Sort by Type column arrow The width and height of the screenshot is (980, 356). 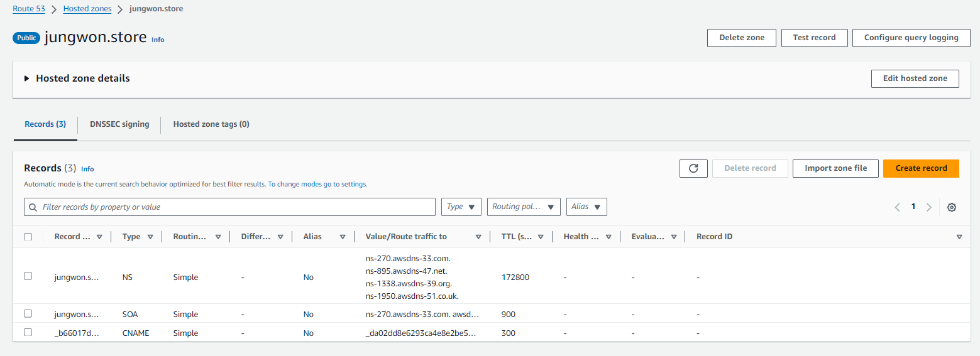point(150,237)
